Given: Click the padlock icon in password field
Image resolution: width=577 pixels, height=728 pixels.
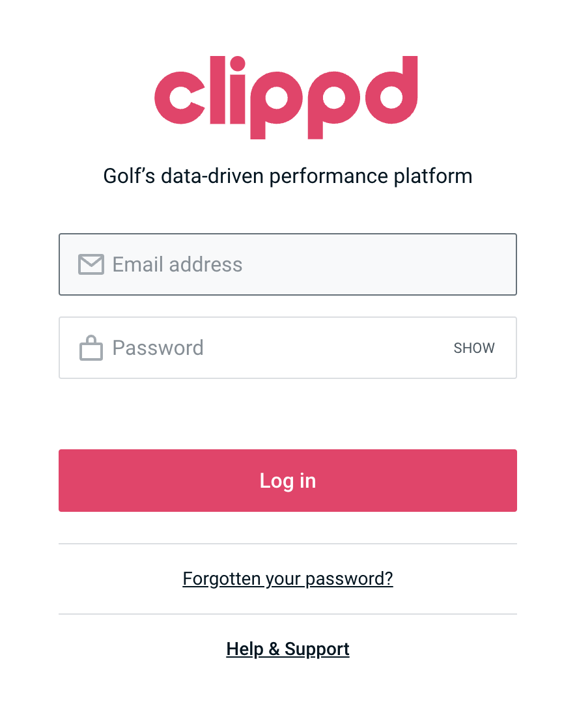Looking at the screenshot, I should pos(91,348).
